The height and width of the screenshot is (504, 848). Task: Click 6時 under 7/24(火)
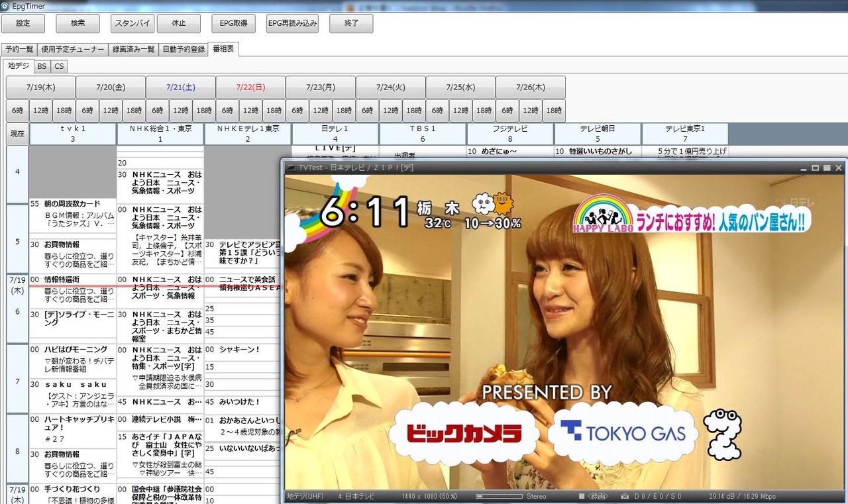368,111
